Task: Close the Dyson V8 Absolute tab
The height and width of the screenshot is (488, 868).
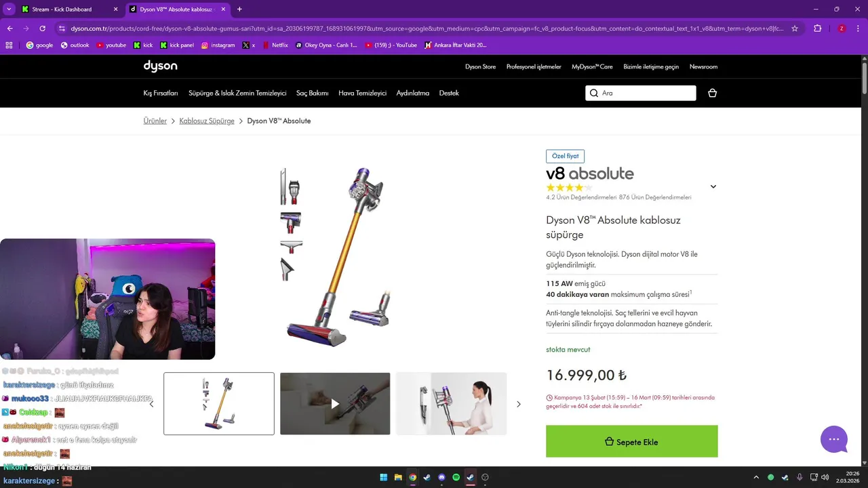Action: click(224, 9)
